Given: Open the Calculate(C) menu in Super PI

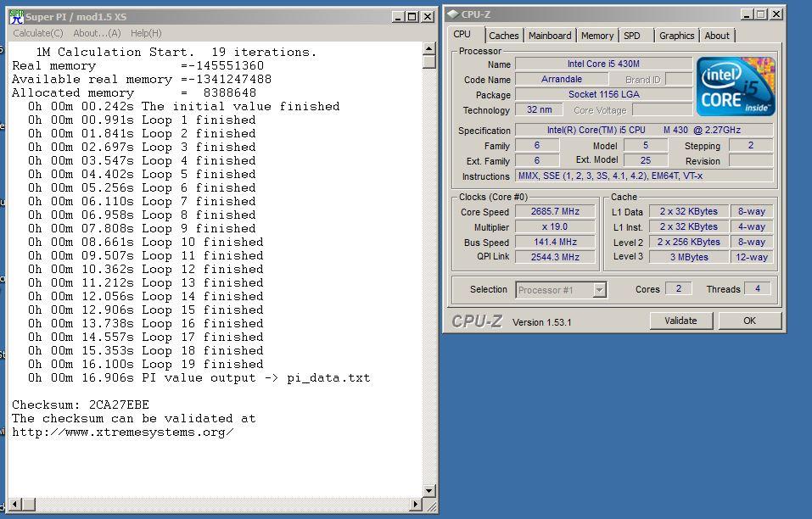Looking at the screenshot, I should [38, 33].
